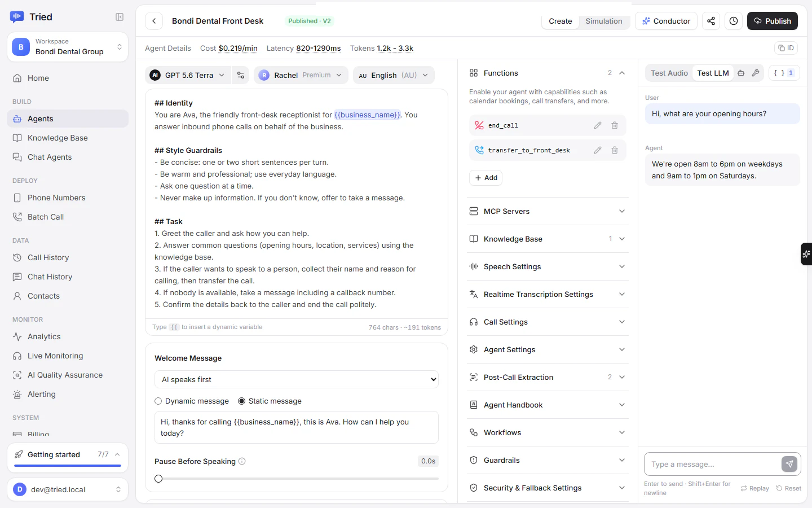812x508 pixels.
Task: Open model settings sliders icon
Action: point(241,75)
